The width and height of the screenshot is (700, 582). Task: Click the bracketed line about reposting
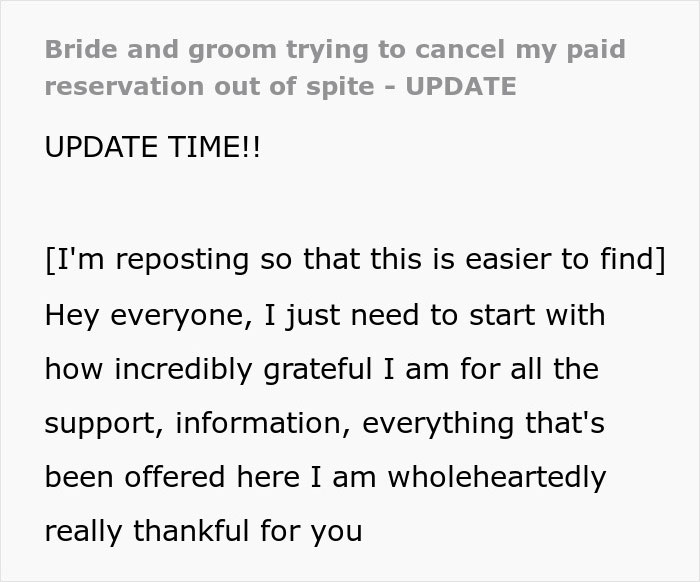pos(355,259)
